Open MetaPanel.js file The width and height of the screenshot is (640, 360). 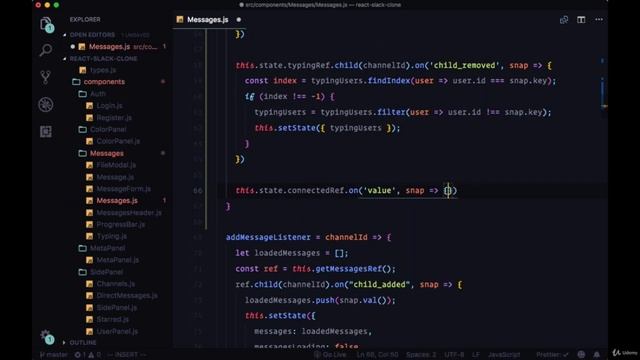(118, 260)
